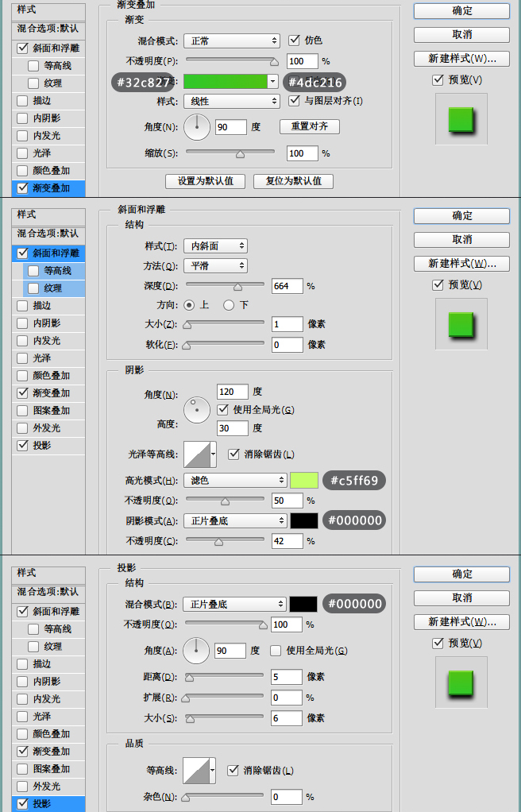Open 混合模式 dropdown showing 正常
Screen dimensions: 521x812
pos(231,41)
